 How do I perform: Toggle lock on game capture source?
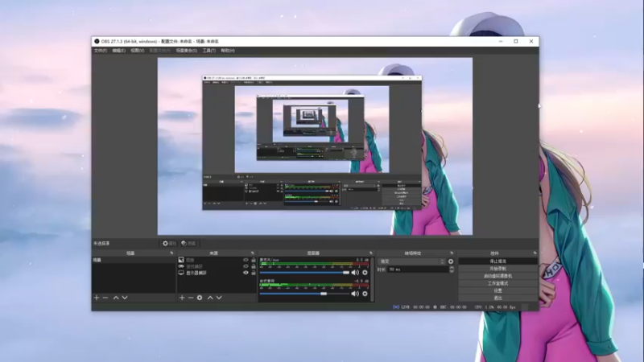pyautogui.click(x=254, y=266)
